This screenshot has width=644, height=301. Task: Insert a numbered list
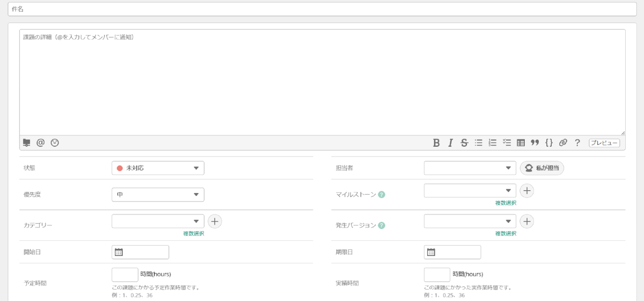pos(493,142)
